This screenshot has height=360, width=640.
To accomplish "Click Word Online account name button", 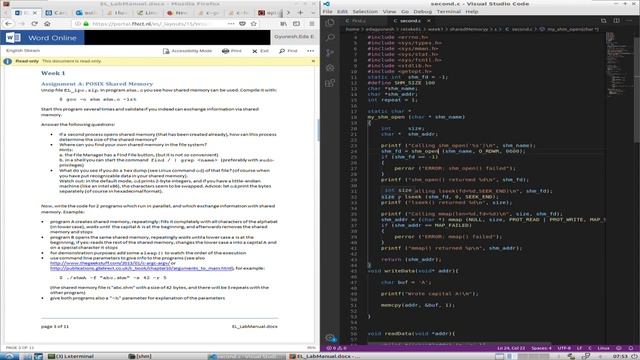I will click(294, 37).
